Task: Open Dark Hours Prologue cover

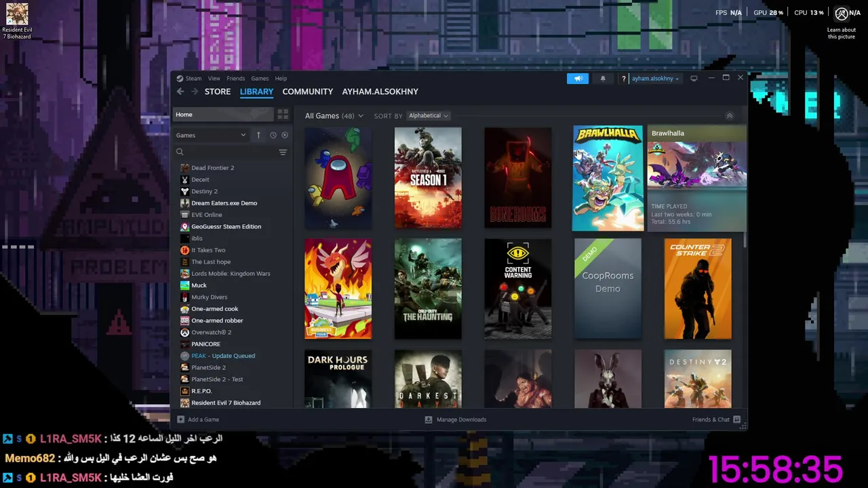Action: coord(338,379)
